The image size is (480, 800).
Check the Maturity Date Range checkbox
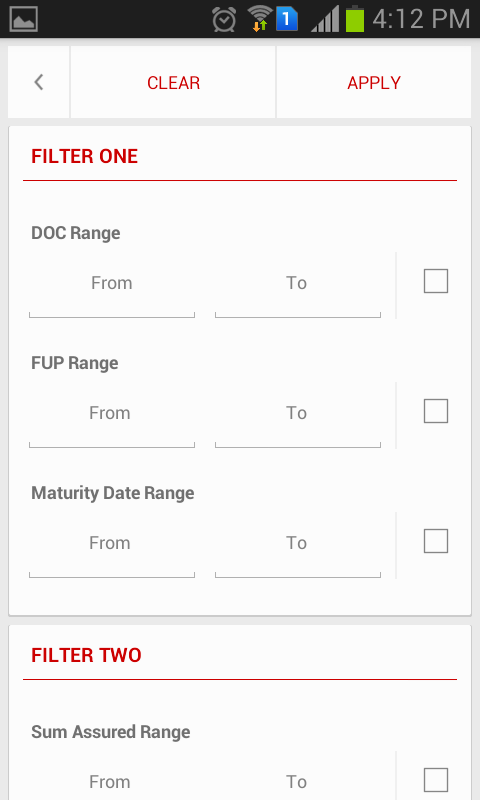pos(436,541)
